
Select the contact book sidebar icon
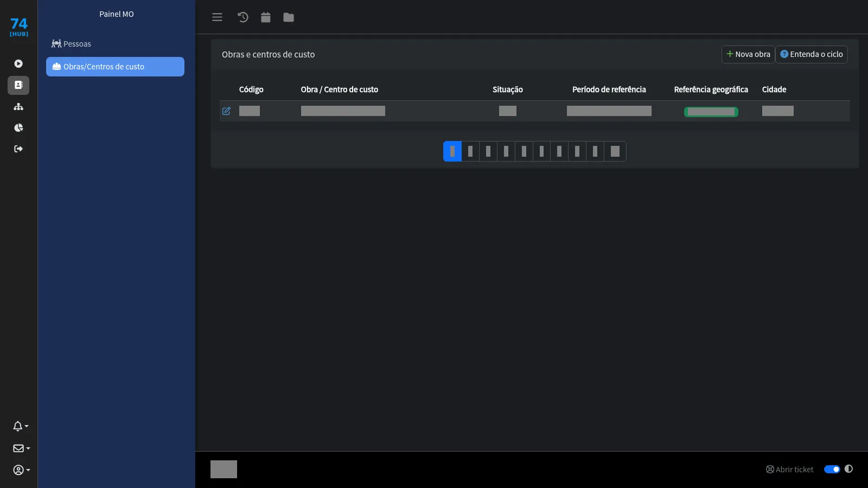pos(18,85)
